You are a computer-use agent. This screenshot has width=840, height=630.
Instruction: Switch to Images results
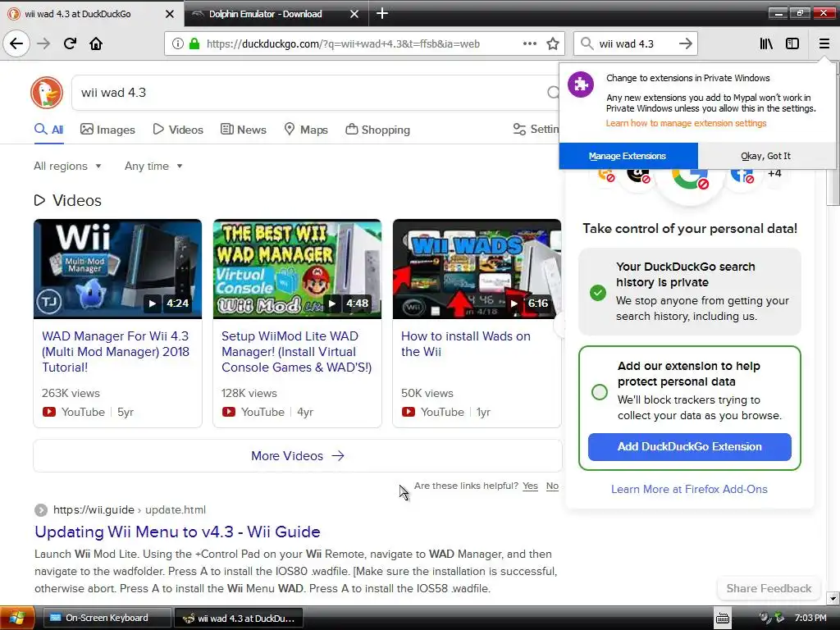107,130
